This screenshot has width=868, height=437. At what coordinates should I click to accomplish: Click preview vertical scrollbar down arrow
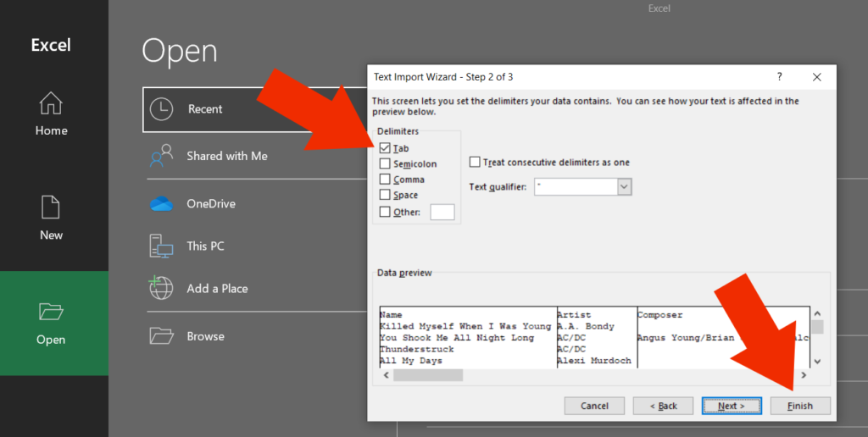[818, 362]
